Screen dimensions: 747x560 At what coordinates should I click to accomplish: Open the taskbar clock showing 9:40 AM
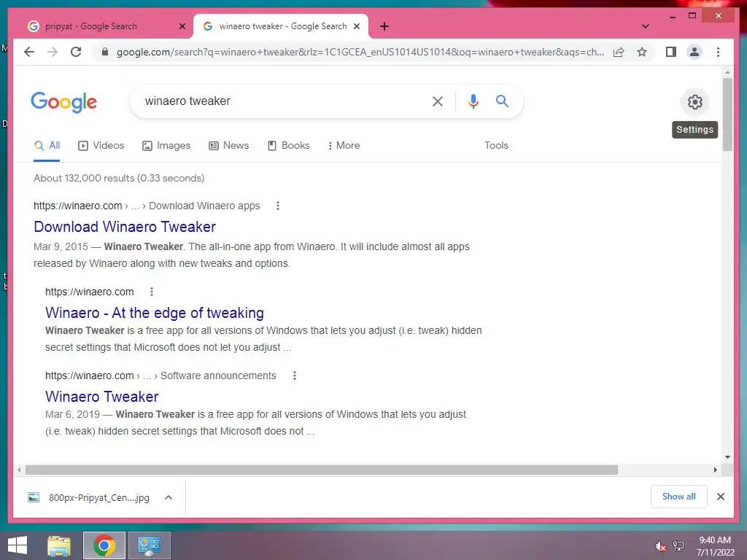click(x=715, y=546)
